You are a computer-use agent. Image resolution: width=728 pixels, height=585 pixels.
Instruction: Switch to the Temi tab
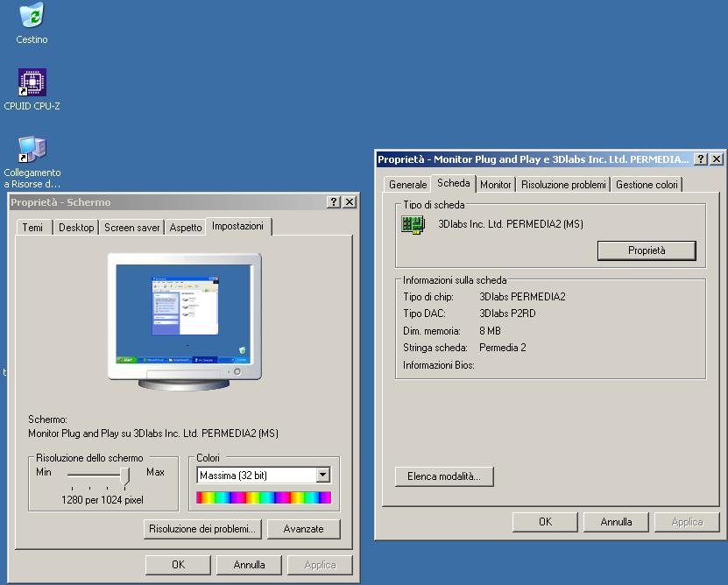tap(32, 228)
